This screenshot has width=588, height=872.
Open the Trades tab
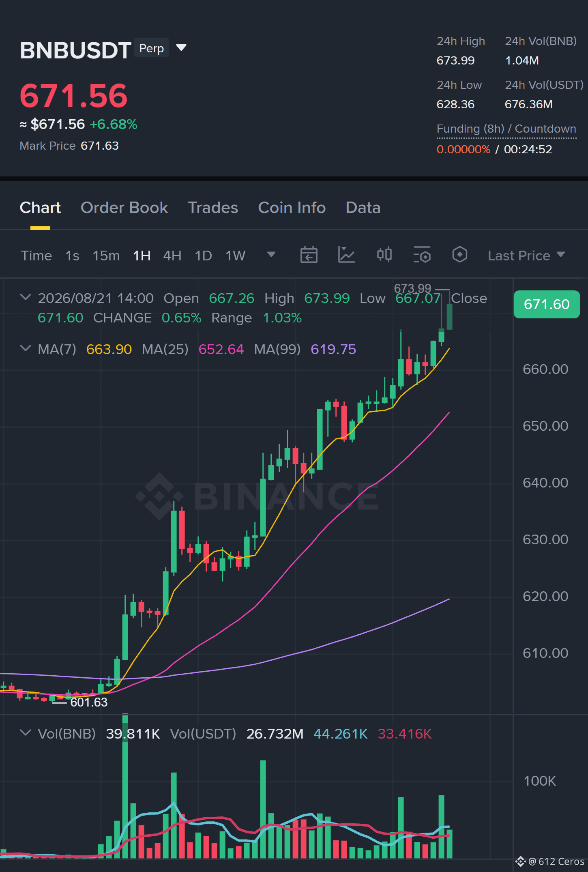pyautogui.click(x=213, y=208)
